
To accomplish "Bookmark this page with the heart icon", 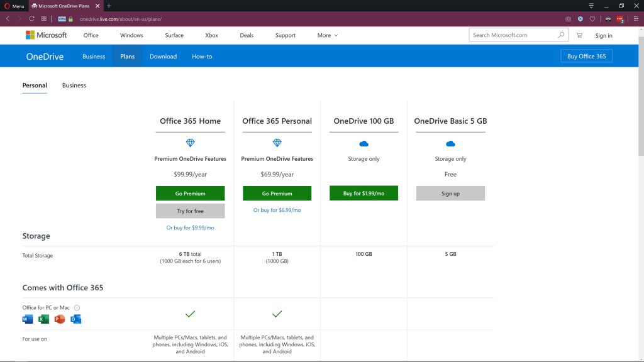I will [x=592, y=19].
